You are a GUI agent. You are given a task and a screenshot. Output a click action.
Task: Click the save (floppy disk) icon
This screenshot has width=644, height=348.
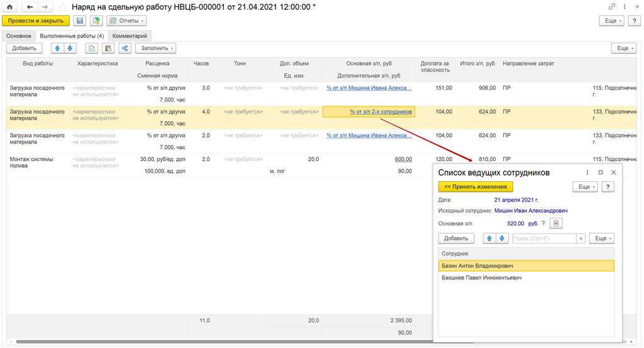[x=80, y=21]
